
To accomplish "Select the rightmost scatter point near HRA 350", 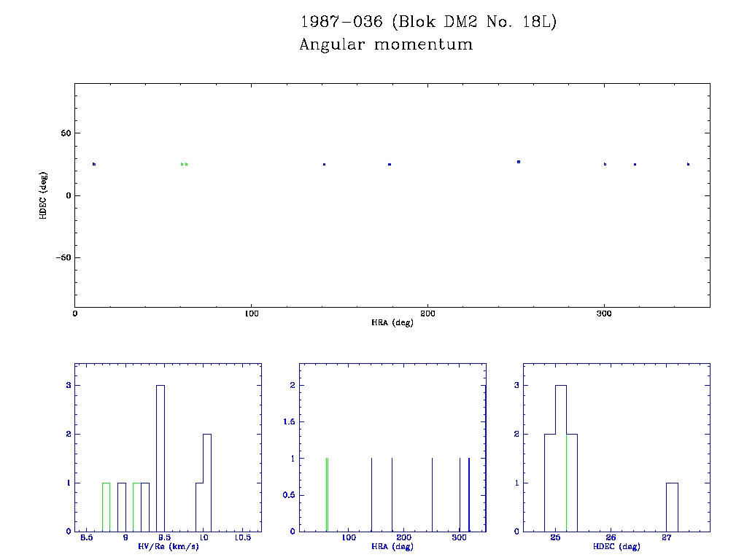I will pyautogui.click(x=688, y=164).
